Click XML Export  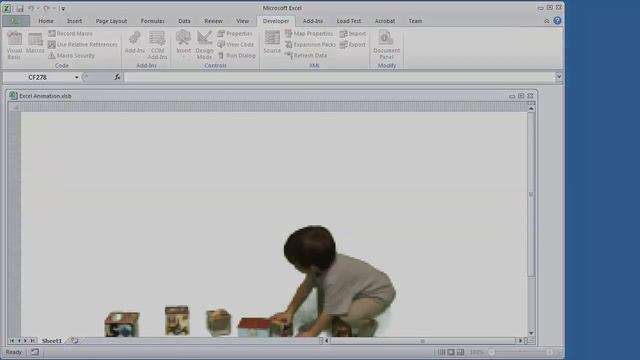point(353,44)
